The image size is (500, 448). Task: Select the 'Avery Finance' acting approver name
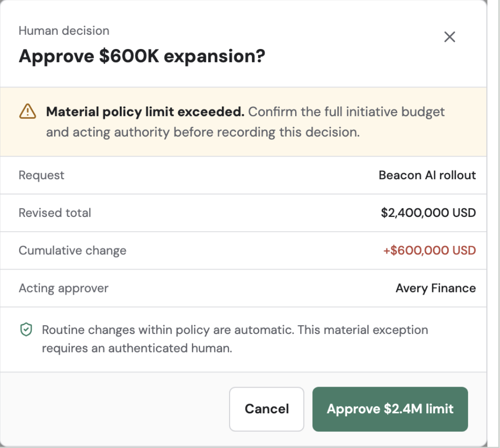click(x=435, y=288)
